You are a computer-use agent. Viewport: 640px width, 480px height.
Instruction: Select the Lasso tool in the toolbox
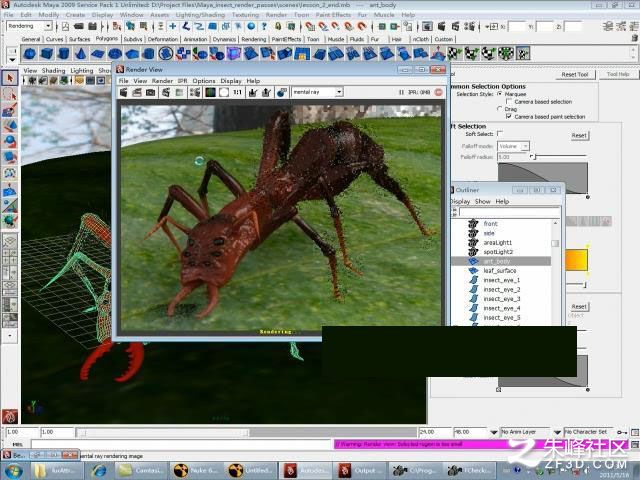(x=10, y=94)
